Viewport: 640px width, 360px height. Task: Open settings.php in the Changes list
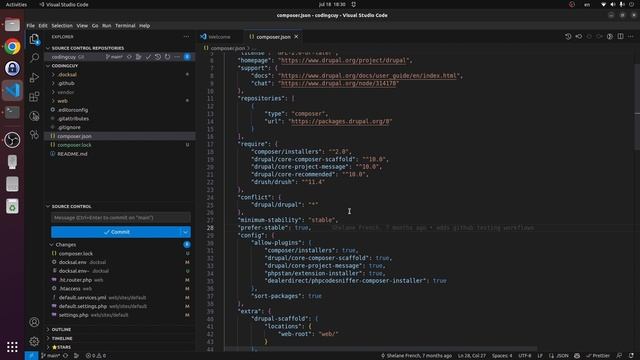(74, 315)
